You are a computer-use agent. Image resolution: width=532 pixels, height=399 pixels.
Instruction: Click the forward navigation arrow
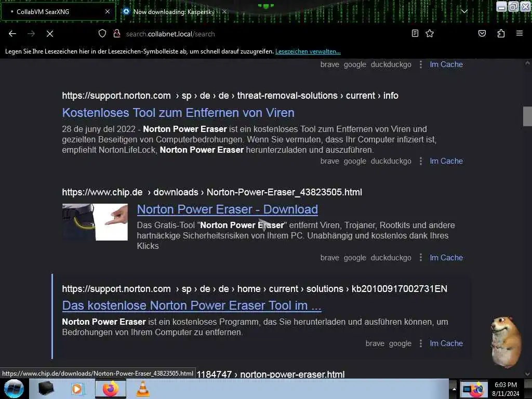click(x=31, y=34)
